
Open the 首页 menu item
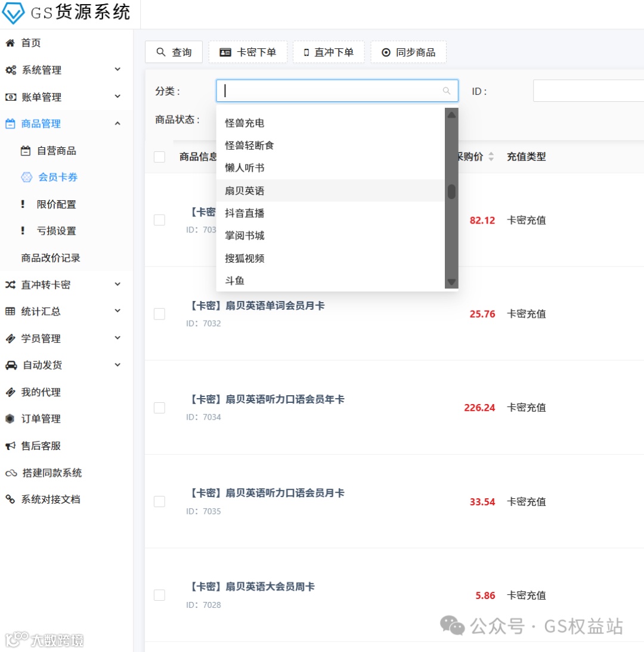tap(31, 43)
